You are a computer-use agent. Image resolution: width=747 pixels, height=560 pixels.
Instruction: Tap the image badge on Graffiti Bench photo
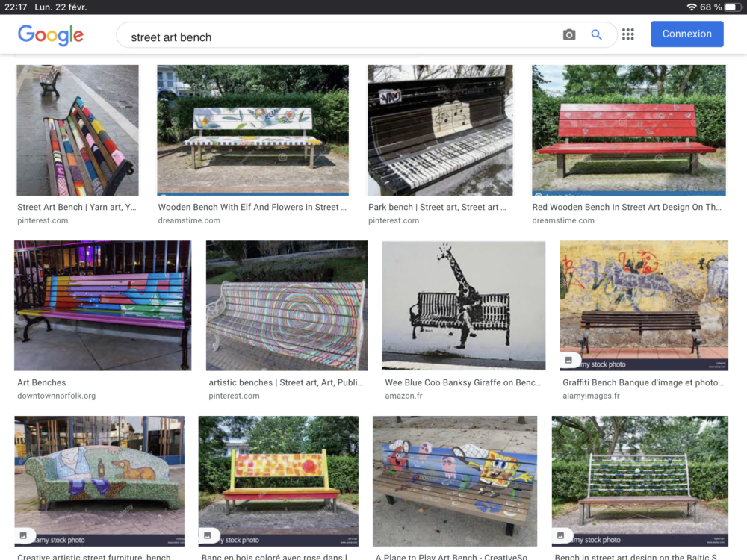[568, 360]
